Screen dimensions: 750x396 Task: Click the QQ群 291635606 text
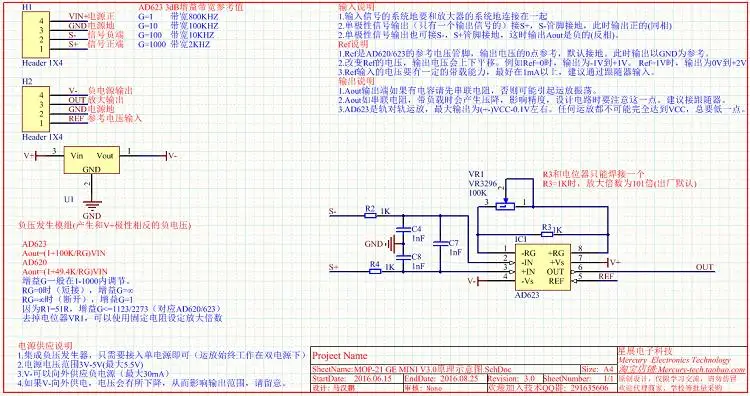[548, 388]
